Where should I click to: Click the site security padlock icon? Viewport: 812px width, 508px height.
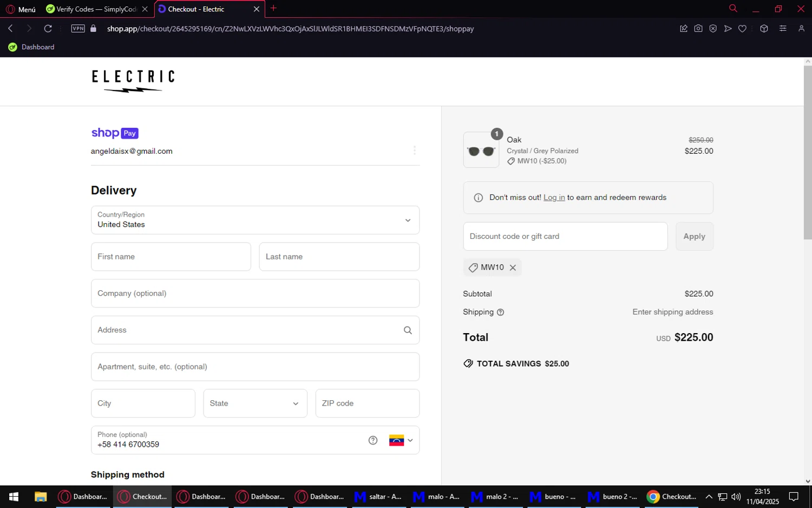pyautogui.click(x=93, y=29)
